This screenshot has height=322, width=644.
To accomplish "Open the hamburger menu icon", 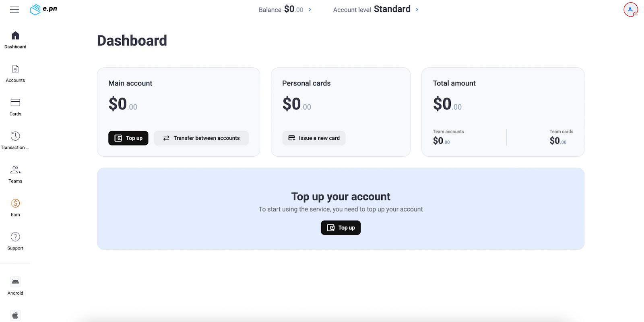I will (14, 10).
